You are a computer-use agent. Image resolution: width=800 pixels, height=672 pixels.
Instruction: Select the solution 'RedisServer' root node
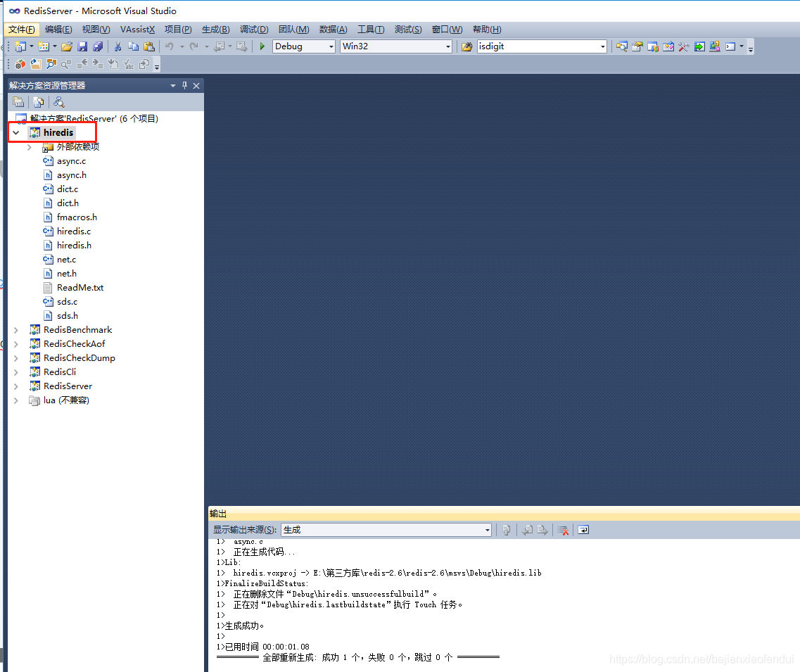tap(94, 119)
